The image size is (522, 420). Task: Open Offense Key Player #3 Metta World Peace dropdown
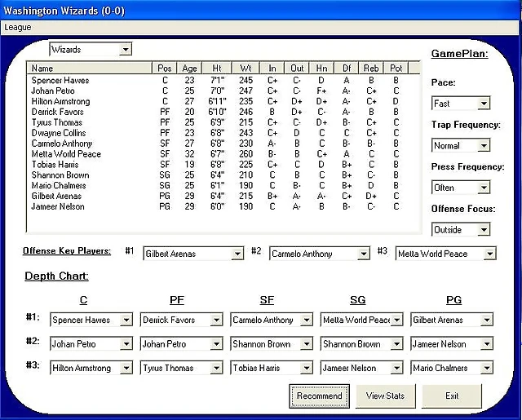coord(446,254)
